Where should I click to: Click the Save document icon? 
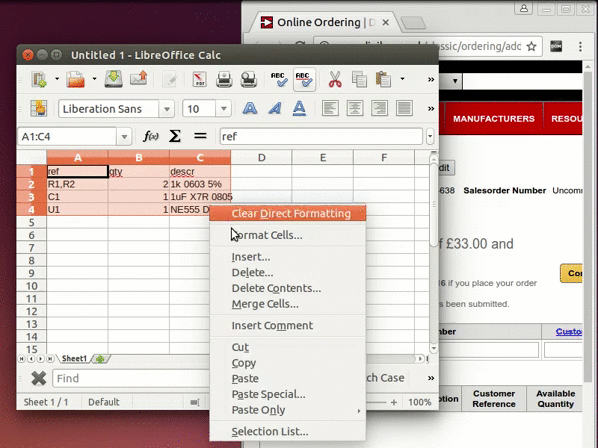pos(114,79)
